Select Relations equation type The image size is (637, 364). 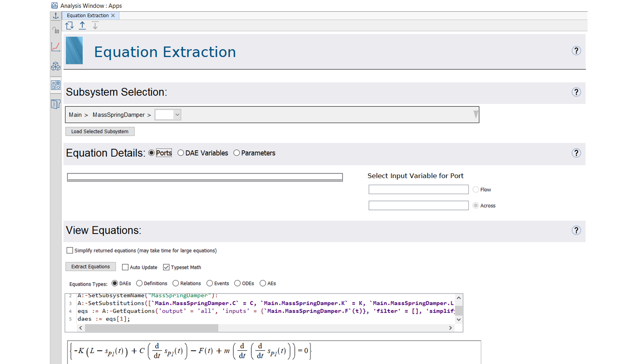pos(175,283)
